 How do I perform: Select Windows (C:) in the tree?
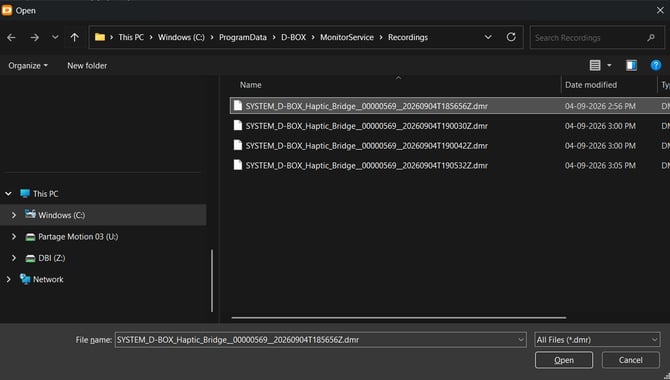point(62,215)
